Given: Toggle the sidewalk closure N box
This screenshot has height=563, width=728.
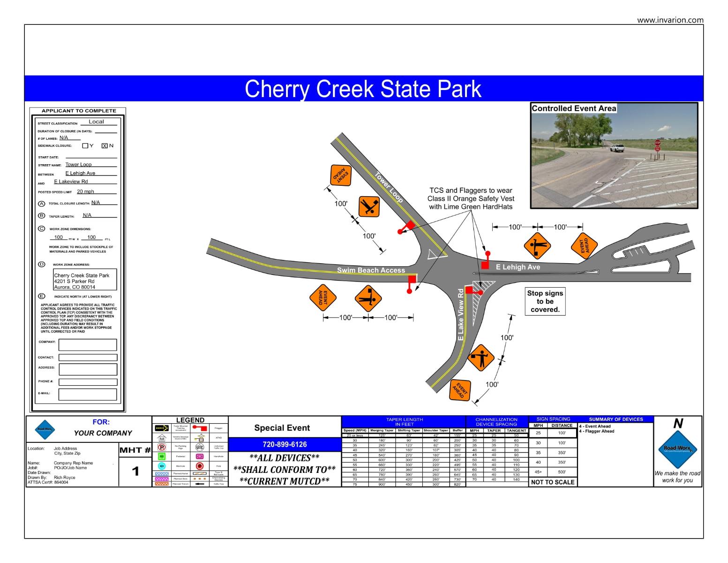Looking at the screenshot, I should (x=105, y=146).
